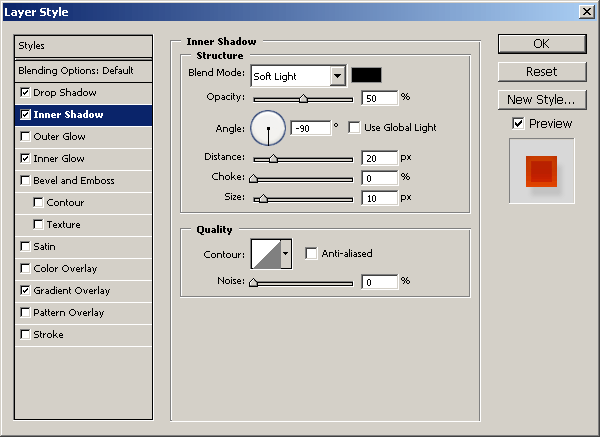Uncheck the Drop Shadow effect

(25, 92)
